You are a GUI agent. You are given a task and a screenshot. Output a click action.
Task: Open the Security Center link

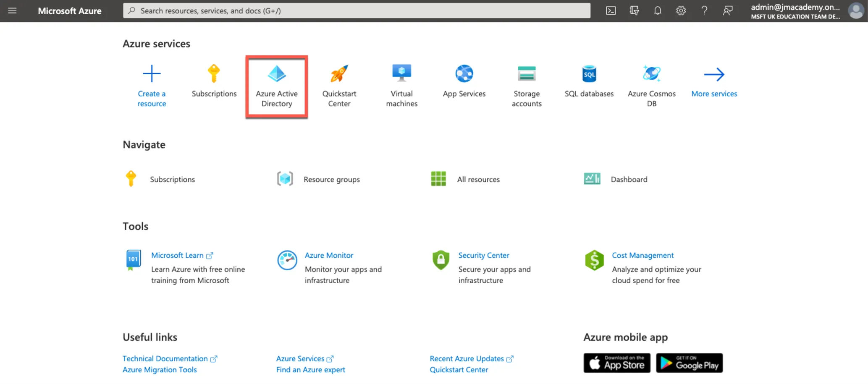click(x=484, y=255)
